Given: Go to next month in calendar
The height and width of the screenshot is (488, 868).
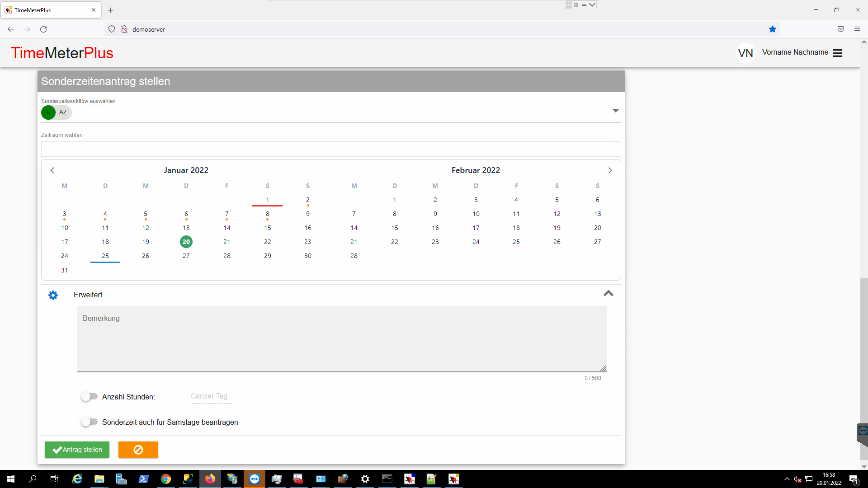Looking at the screenshot, I should pyautogui.click(x=610, y=170).
